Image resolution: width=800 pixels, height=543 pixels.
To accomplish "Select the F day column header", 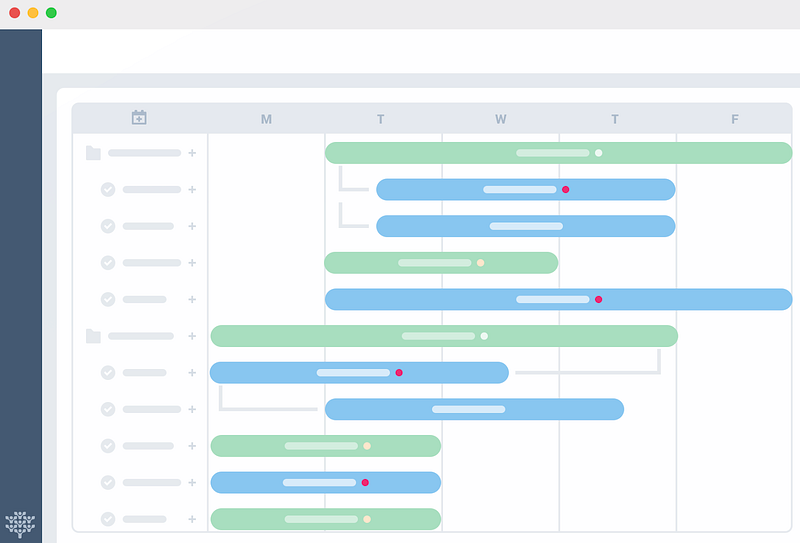I will (x=735, y=119).
